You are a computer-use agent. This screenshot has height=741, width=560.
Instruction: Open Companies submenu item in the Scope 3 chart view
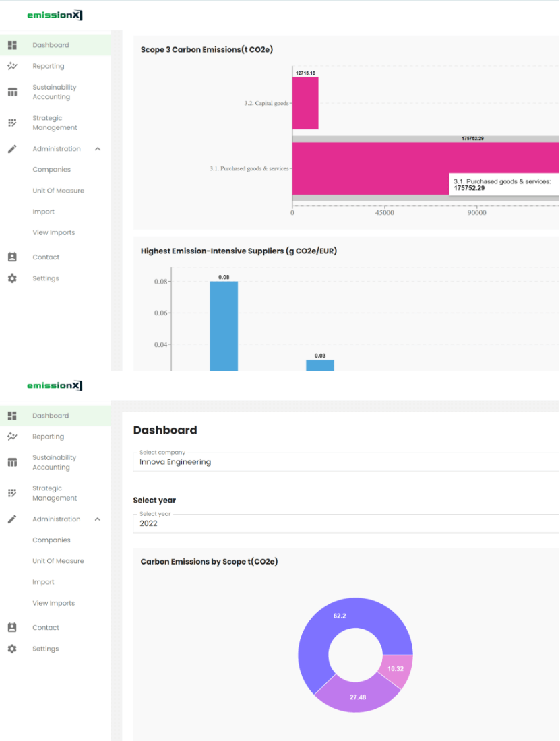[51, 170]
